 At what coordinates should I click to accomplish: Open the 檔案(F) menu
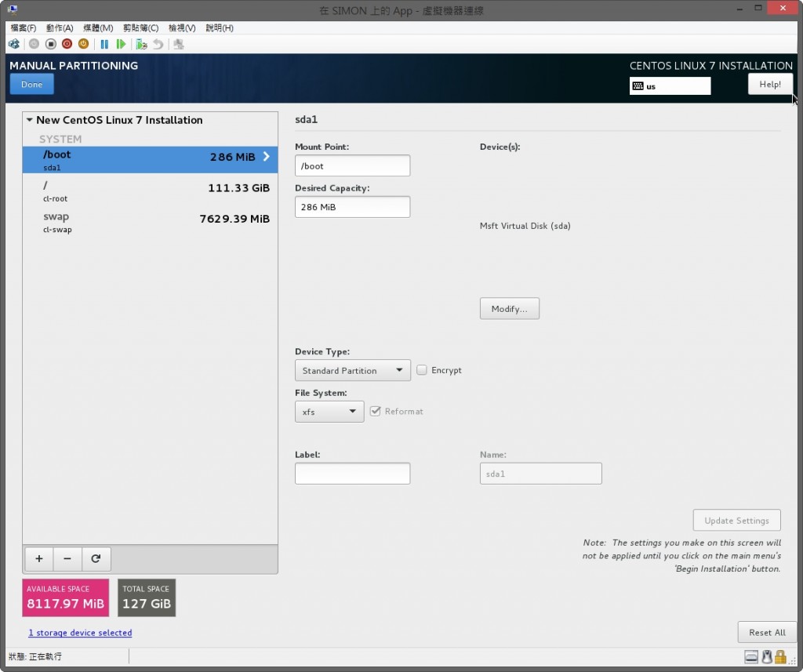(x=23, y=27)
